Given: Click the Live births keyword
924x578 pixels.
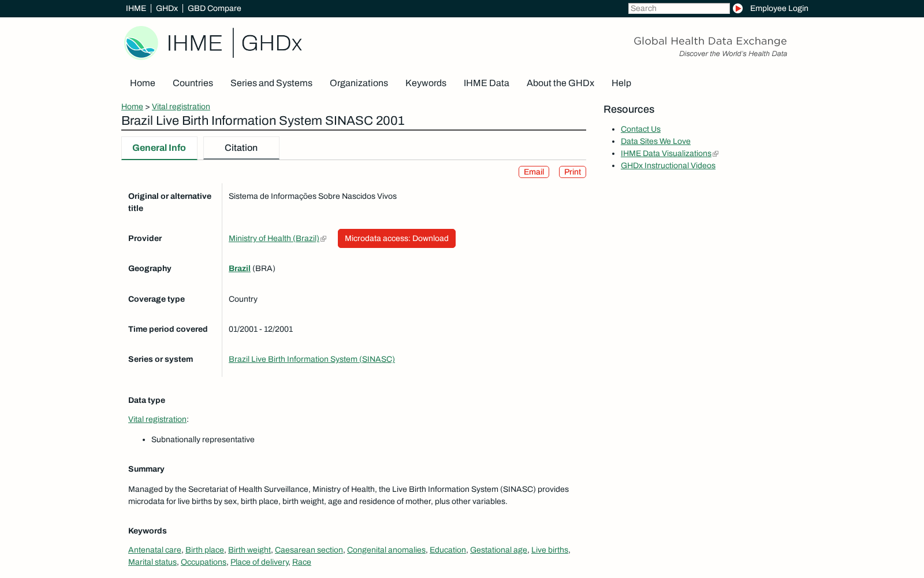Looking at the screenshot, I should tap(550, 550).
